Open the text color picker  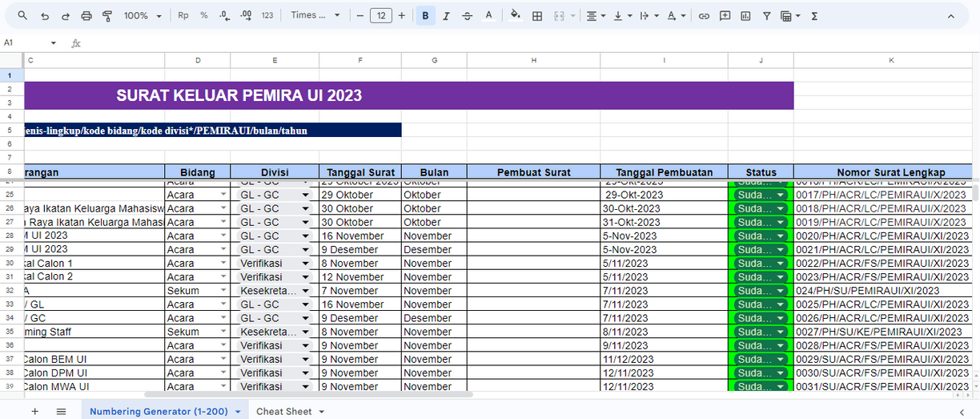[488, 16]
